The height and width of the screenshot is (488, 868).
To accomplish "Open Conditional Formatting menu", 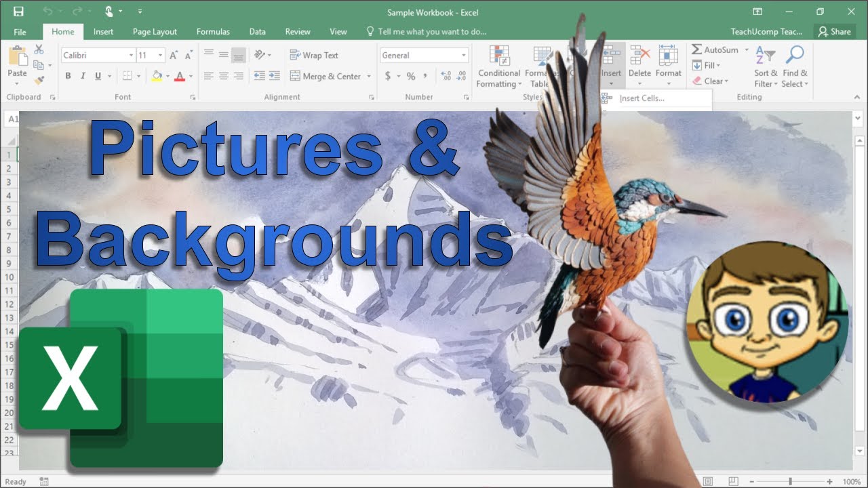I will coord(499,67).
